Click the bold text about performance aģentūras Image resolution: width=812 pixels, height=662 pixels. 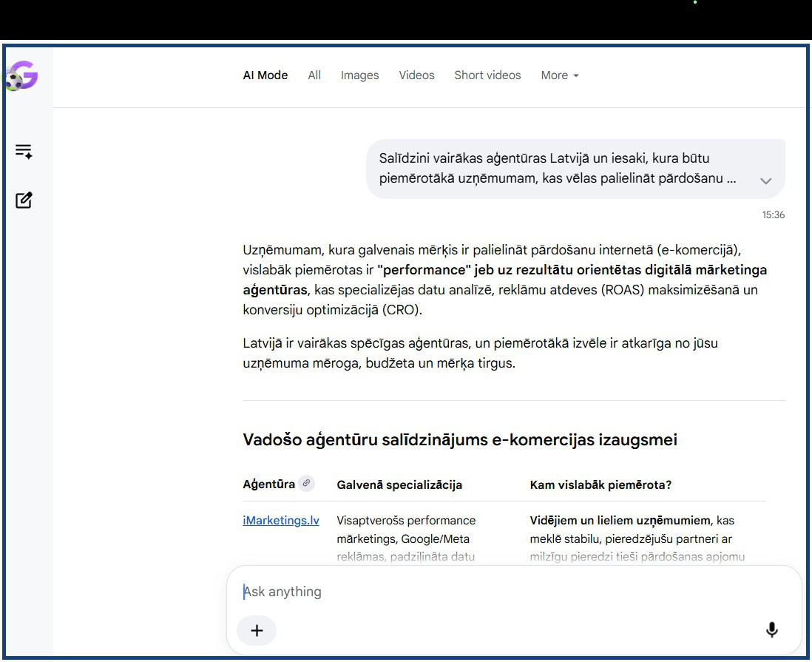tap(505, 280)
